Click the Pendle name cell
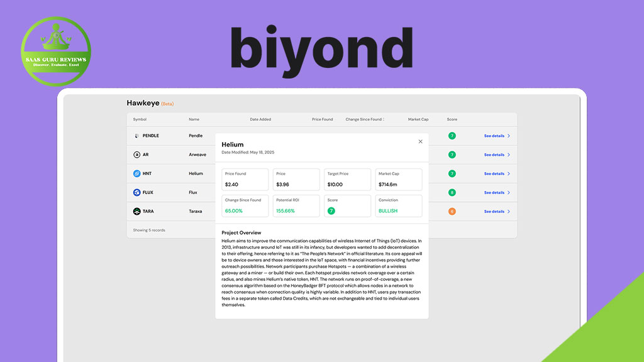Image resolution: width=644 pixels, height=362 pixels. tap(196, 136)
